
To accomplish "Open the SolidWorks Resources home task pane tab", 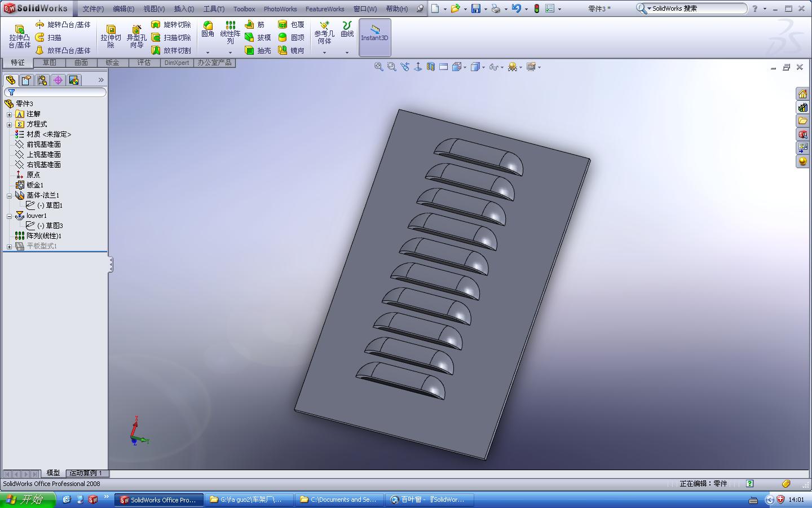I will (802, 94).
